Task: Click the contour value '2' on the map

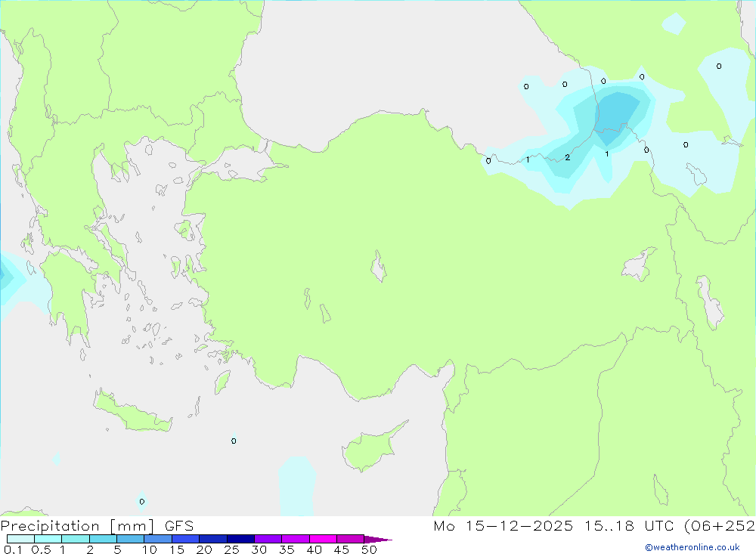Action: 568,158
